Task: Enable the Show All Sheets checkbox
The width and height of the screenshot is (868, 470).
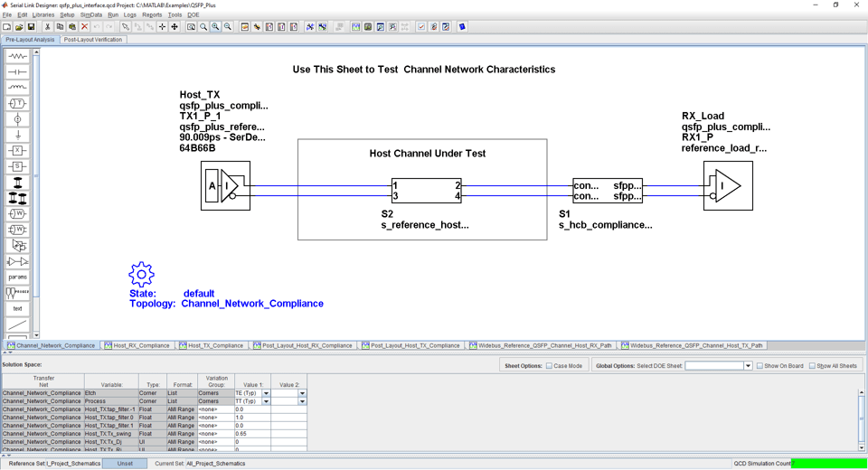Action: click(812, 366)
